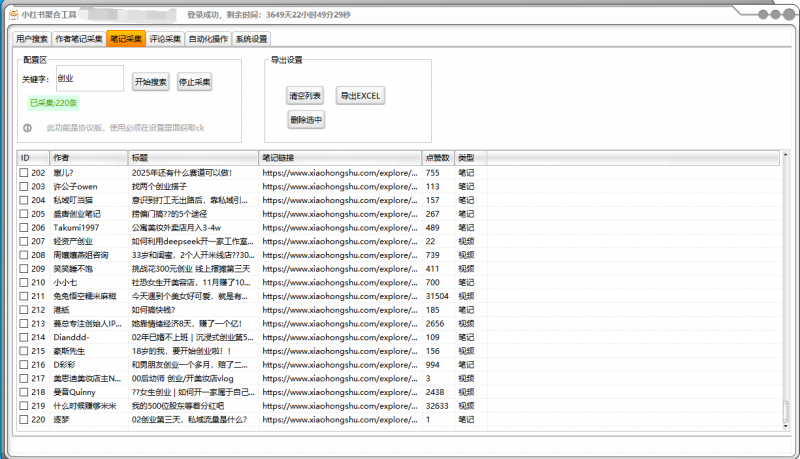Image resolution: width=800 pixels, height=459 pixels.
Task: Check row 205 checkbox
Action: click(x=24, y=214)
